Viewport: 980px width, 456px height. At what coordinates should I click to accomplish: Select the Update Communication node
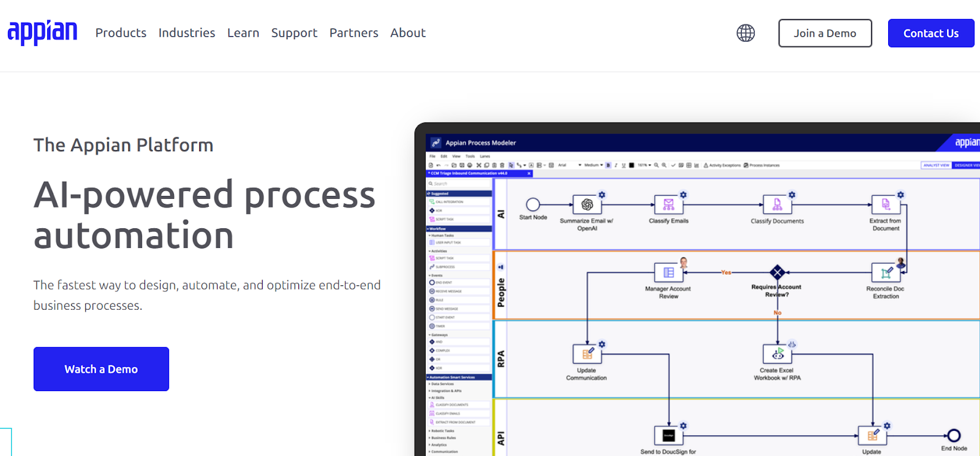click(587, 354)
